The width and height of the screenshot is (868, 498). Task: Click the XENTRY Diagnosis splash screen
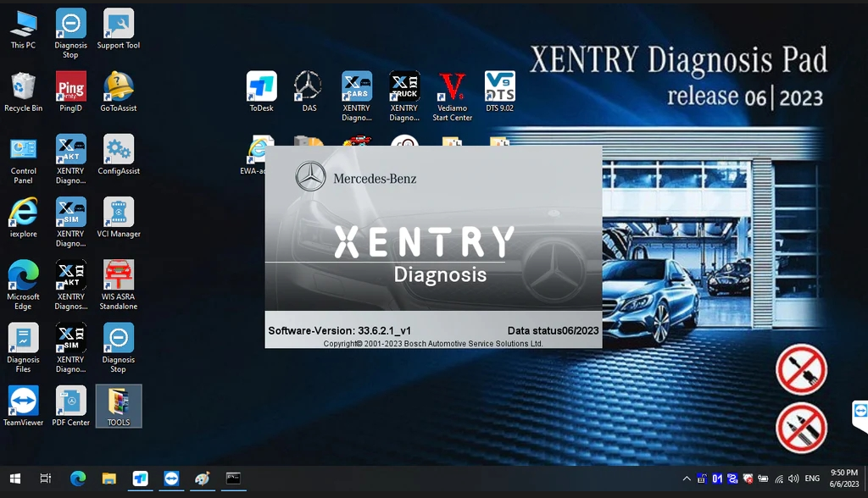pos(433,246)
